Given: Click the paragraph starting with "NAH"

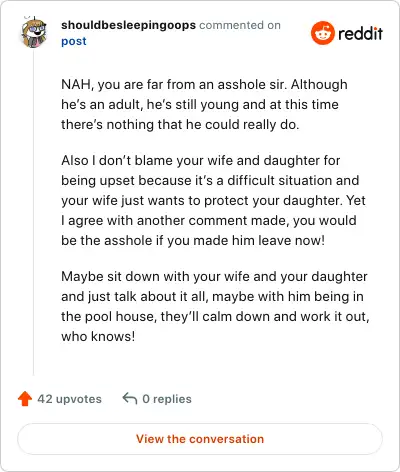Looking at the screenshot, I should [204, 104].
